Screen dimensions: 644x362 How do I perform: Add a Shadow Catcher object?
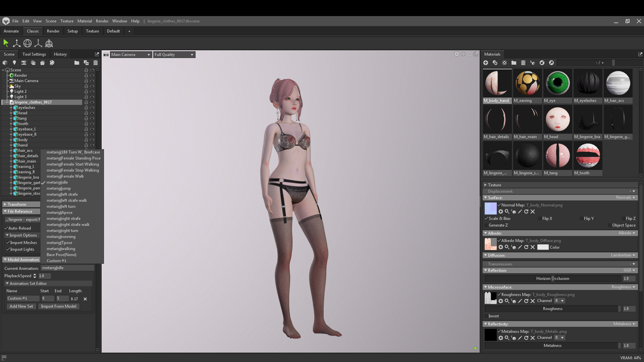43,63
